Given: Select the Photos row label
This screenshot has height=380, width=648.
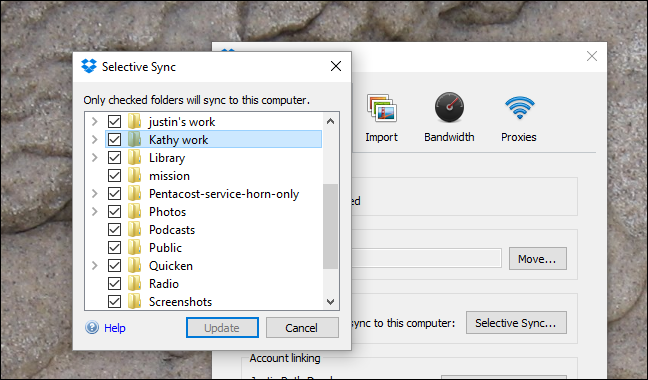Looking at the screenshot, I should click(167, 212).
